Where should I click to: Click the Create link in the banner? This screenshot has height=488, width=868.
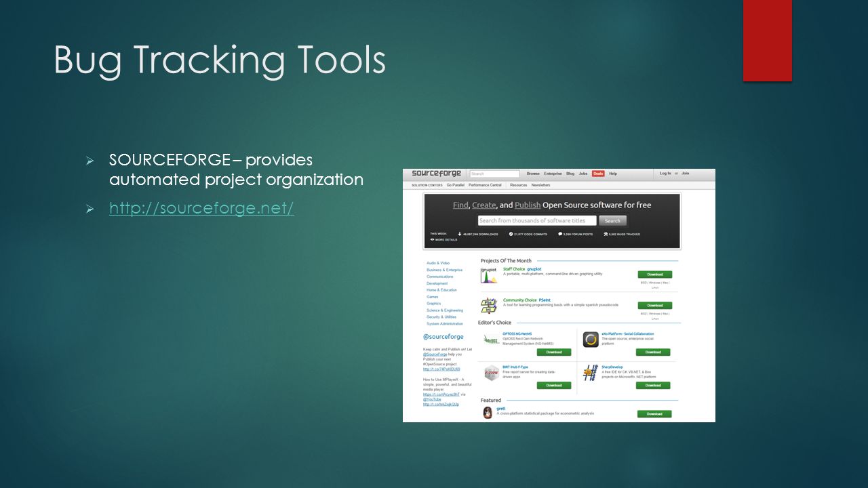[x=484, y=205]
